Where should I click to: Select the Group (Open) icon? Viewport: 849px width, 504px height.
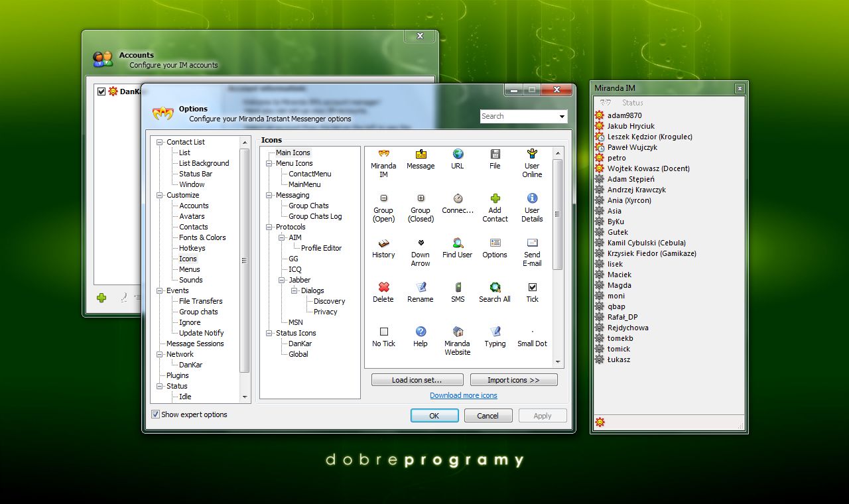coord(383,198)
